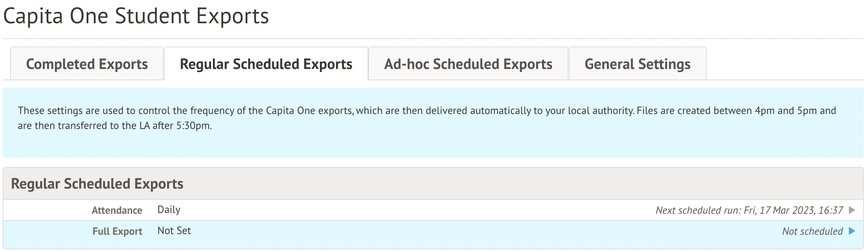The height and width of the screenshot is (252, 868).
Task: Click the blank middle of the Attendance row
Action: 413,210
